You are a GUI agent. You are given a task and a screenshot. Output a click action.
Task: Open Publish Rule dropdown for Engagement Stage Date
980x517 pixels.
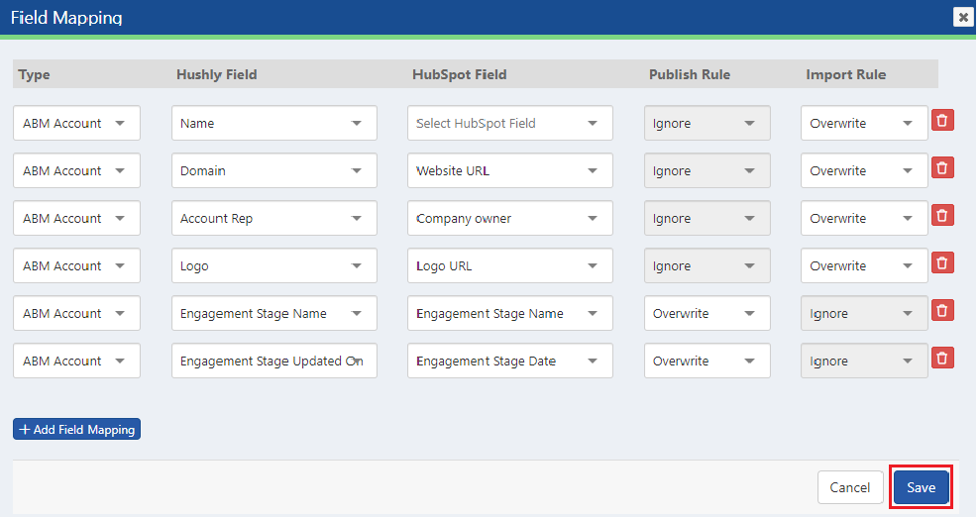pyautogui.click(x=708, y=361)
